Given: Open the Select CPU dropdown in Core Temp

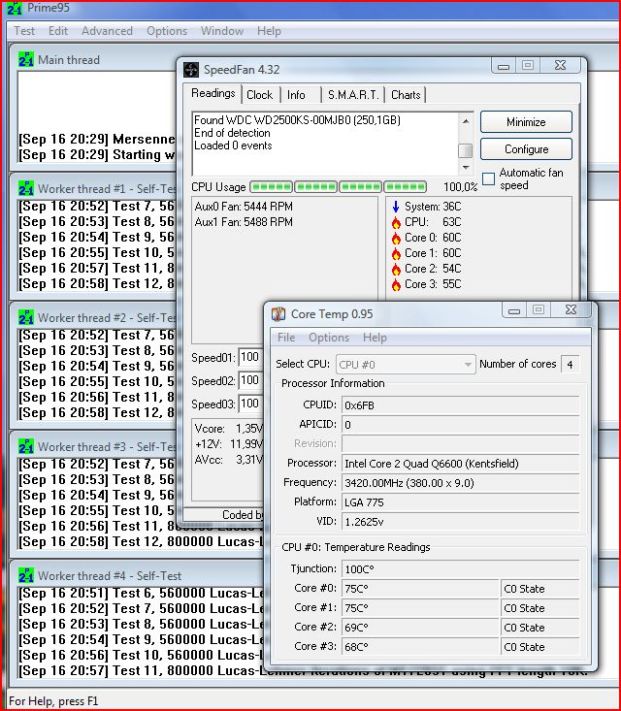Looking at the screenshot, I should [406, 364].
